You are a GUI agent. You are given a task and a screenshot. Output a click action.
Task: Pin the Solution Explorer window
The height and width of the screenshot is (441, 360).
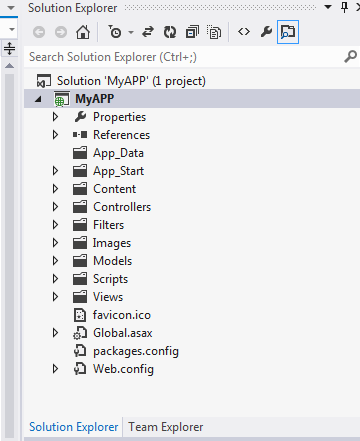click(344, 7)
